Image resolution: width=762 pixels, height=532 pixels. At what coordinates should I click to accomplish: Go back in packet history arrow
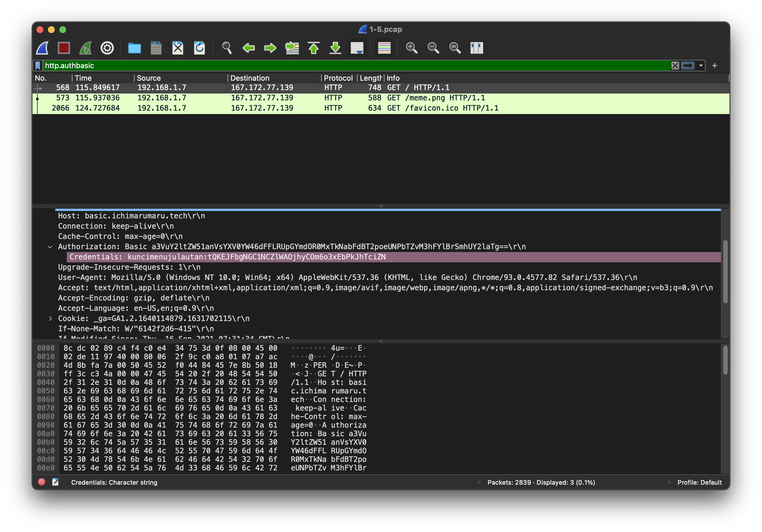[249, 48]
